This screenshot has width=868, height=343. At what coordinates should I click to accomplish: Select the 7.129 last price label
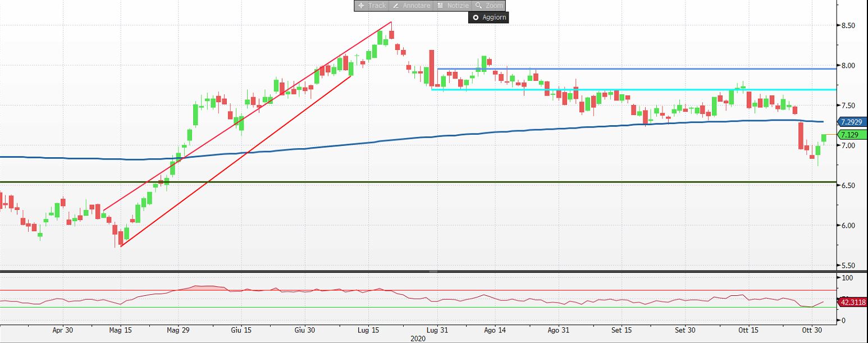click(852, 135)
